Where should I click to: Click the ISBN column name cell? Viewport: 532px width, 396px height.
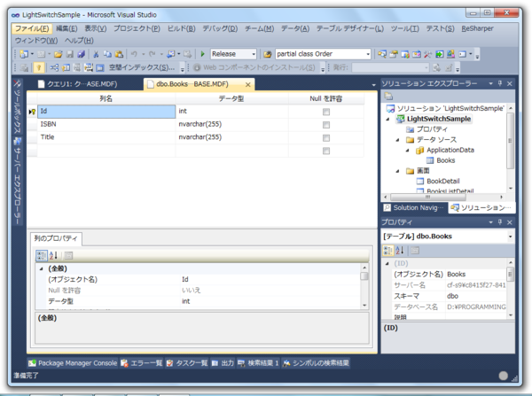tap(106, 124)
